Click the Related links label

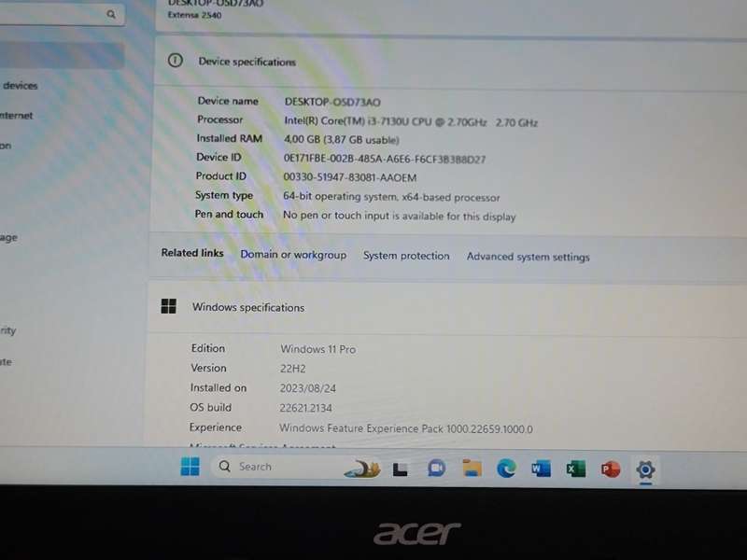tap(192, 253)
